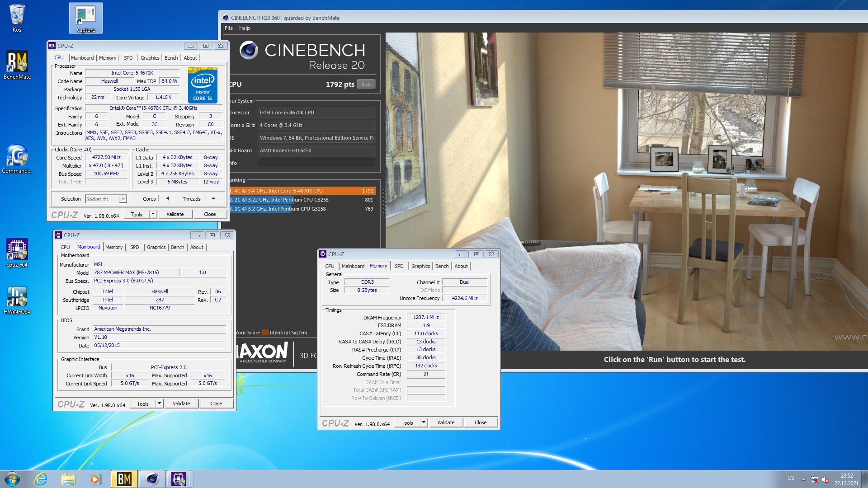
Task: Open About tab in top CPU-Z window
Action: (x=190, y=58)
